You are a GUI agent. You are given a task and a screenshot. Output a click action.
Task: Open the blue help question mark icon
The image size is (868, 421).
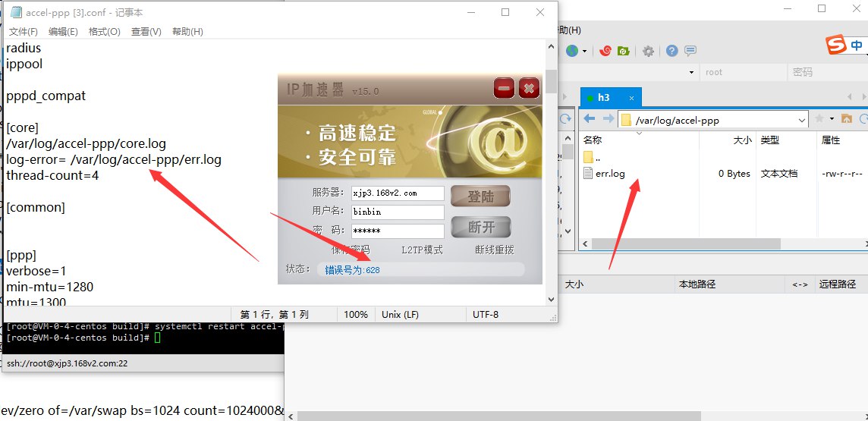click(x=672, y=51)
